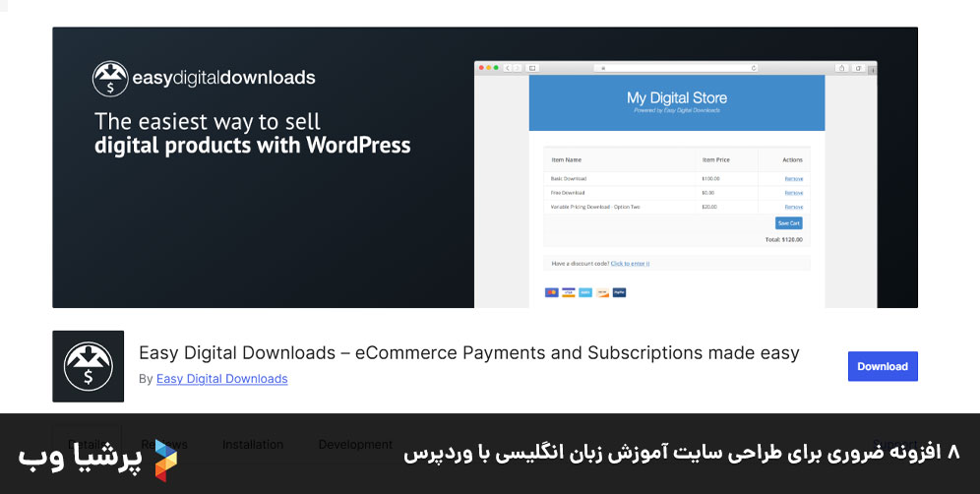Click the easydigitaldownloads logo in the banner
980x494 pixels.
pyautogui.click(x=204, y=79)
